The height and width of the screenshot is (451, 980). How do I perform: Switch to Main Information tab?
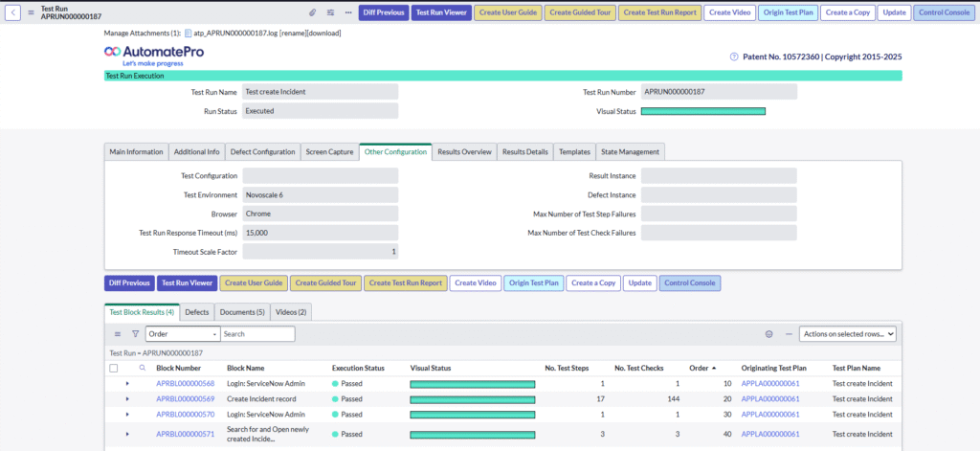(136, 152)
